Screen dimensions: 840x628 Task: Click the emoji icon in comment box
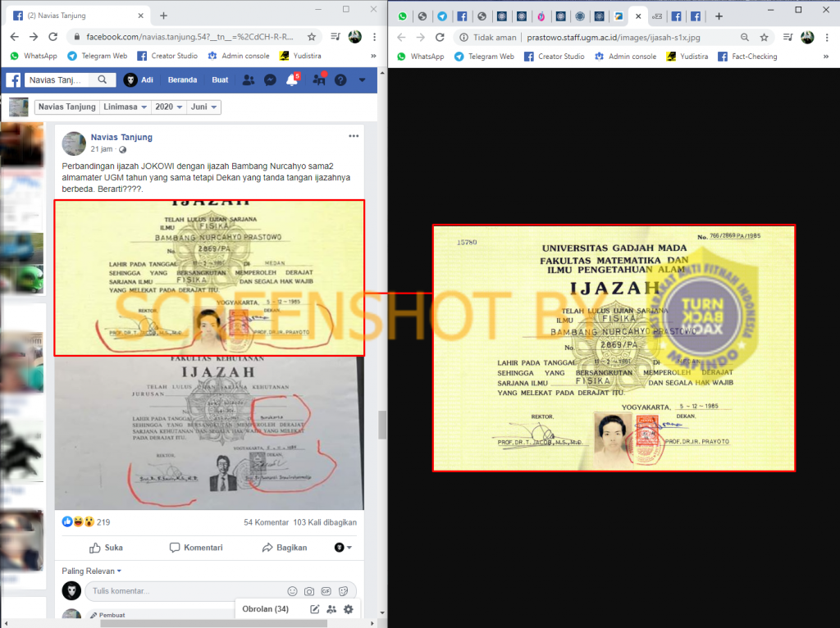[292, 591]
